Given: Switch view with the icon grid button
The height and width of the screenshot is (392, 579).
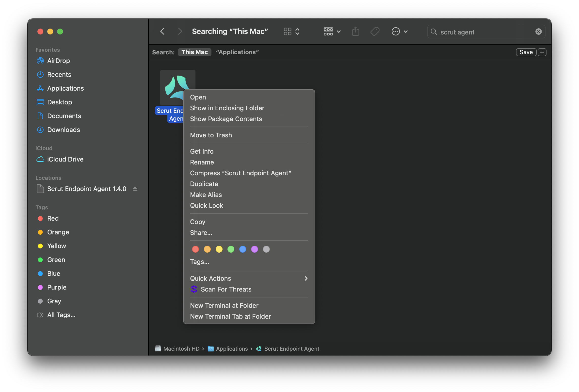Looking at the screenshot, I should (x=291, y=32).
